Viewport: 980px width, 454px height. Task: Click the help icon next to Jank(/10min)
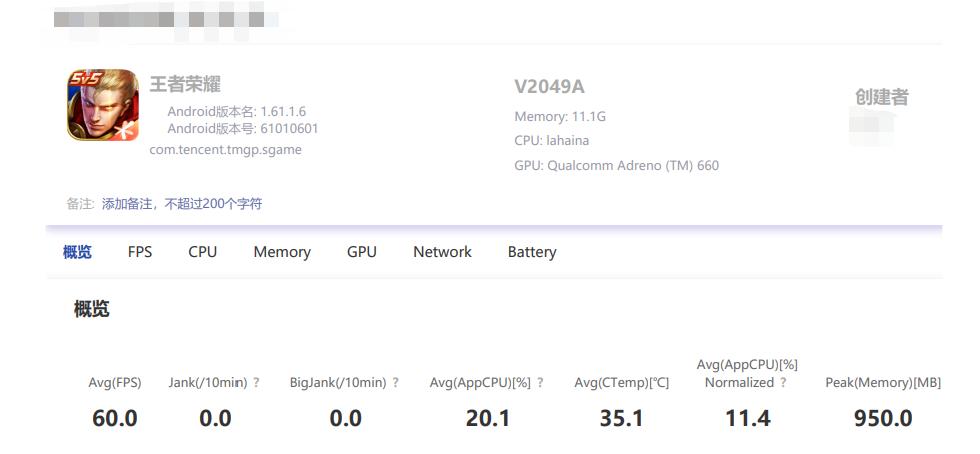[257, 383]
